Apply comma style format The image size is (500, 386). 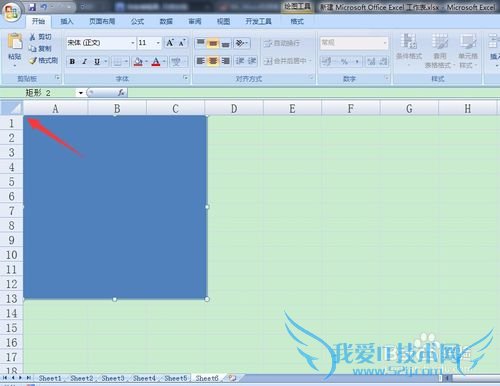coord(357,61)
